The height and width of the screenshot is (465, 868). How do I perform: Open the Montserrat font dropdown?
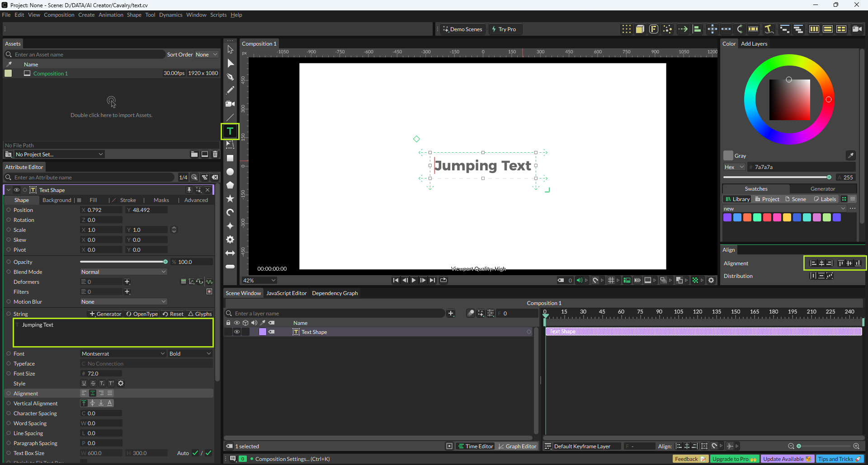point(123,353)
